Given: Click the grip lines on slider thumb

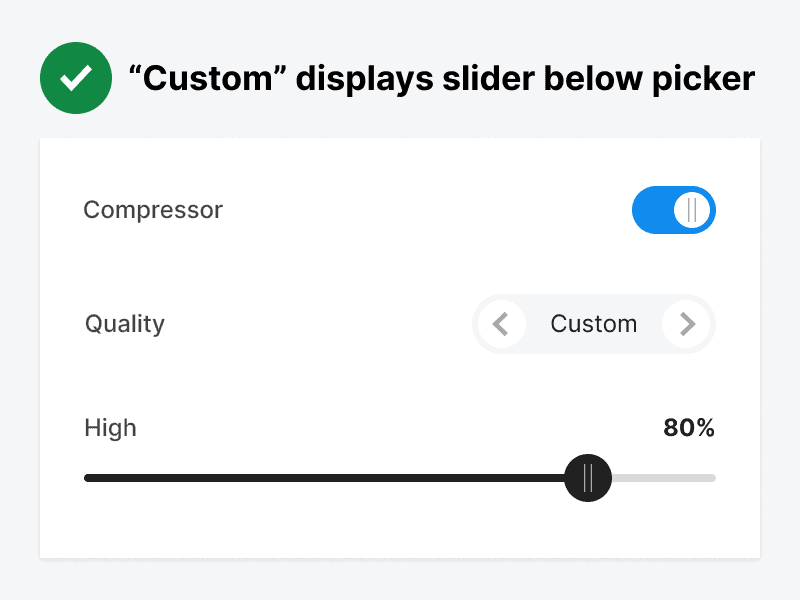Looking at the screenshot, I should [588, 478].
